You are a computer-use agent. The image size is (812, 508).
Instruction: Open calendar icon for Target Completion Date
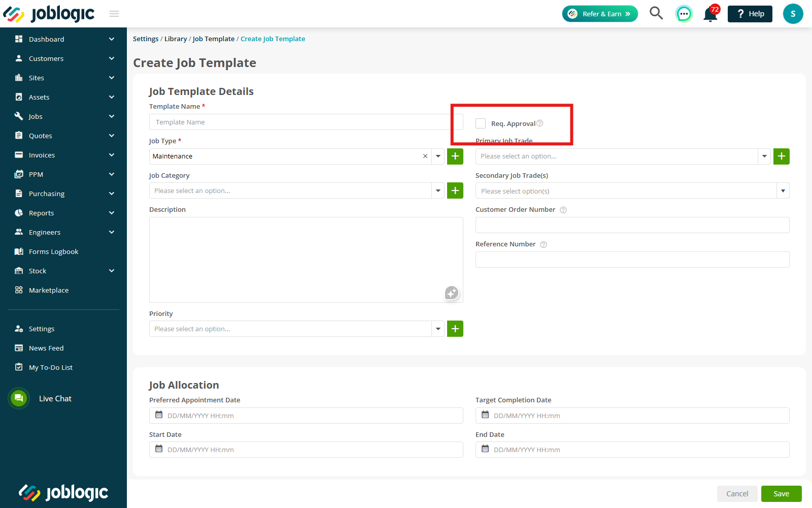pyautogui.click(x=485, y=415)
